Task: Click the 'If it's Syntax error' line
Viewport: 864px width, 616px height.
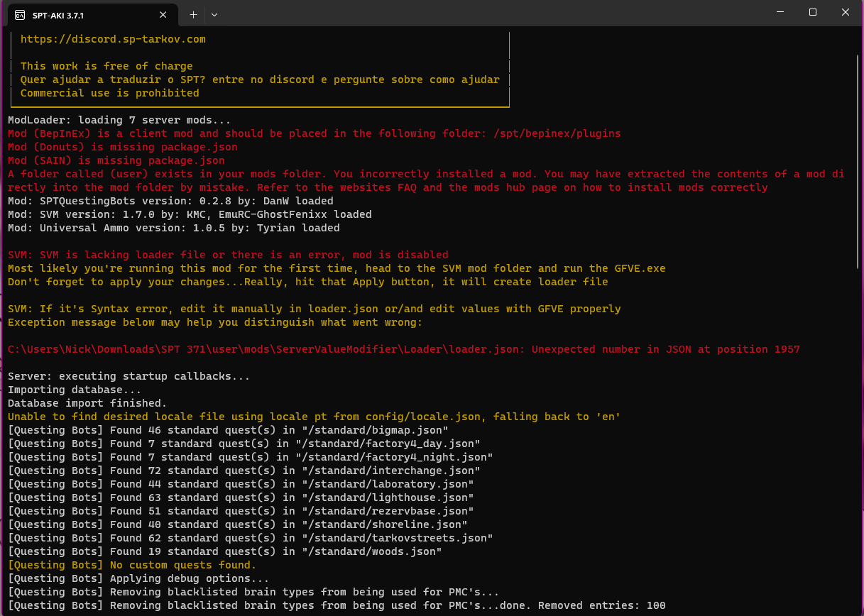Action: 315,309
